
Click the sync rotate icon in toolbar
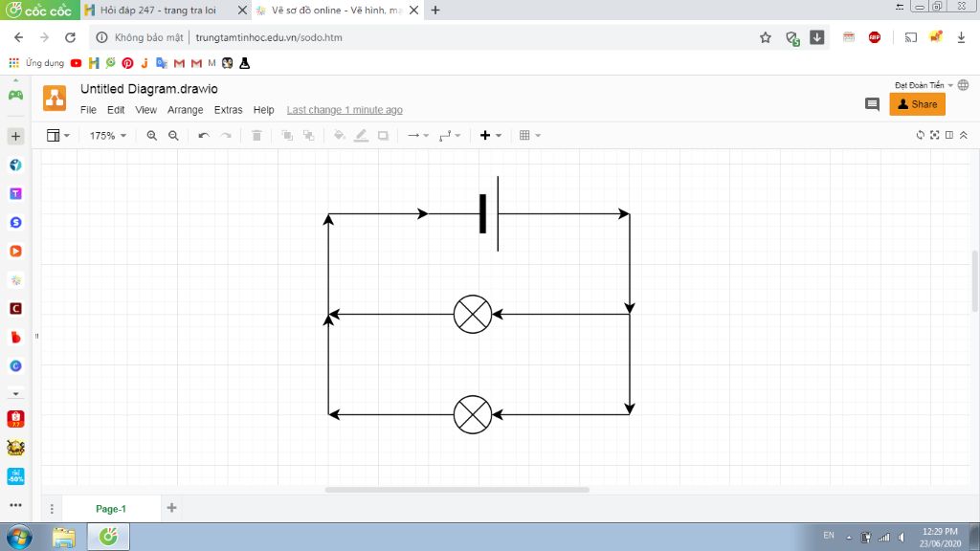coord(920,135)
